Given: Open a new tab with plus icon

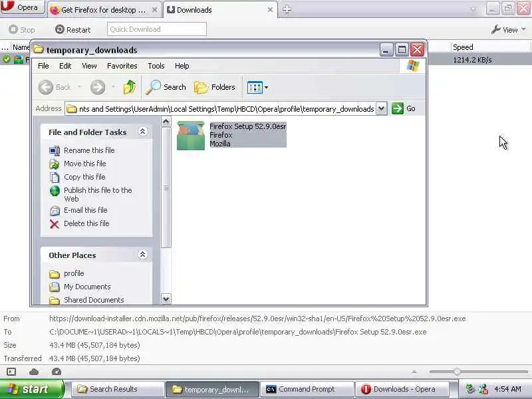Looking at the screenshot, I should [x=287, y=9].
